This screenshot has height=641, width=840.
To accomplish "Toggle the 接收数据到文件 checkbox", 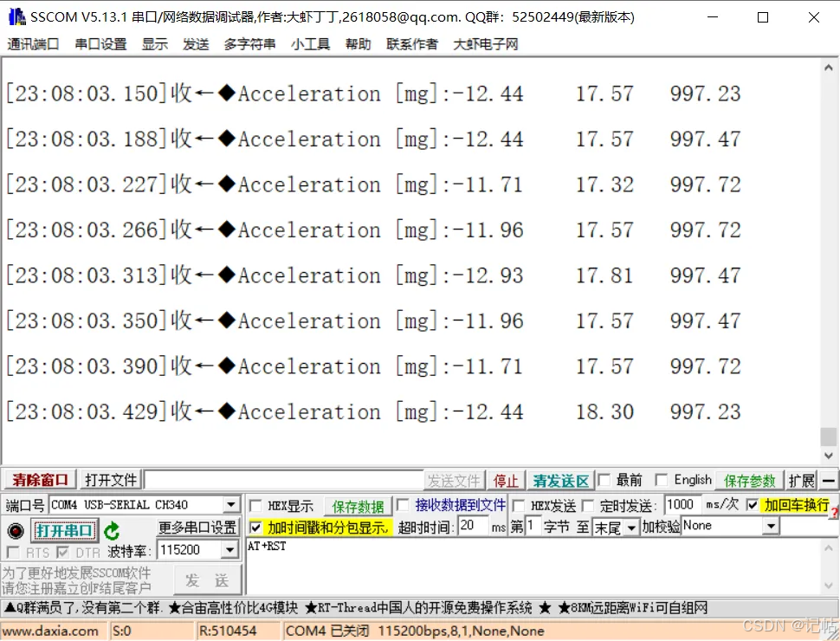I will pyautogui.click(x=403, y=505).
